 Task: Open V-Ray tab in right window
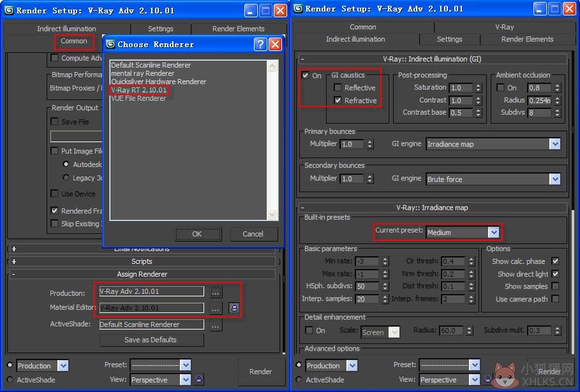pyautogui.click(x=505, y=27)
